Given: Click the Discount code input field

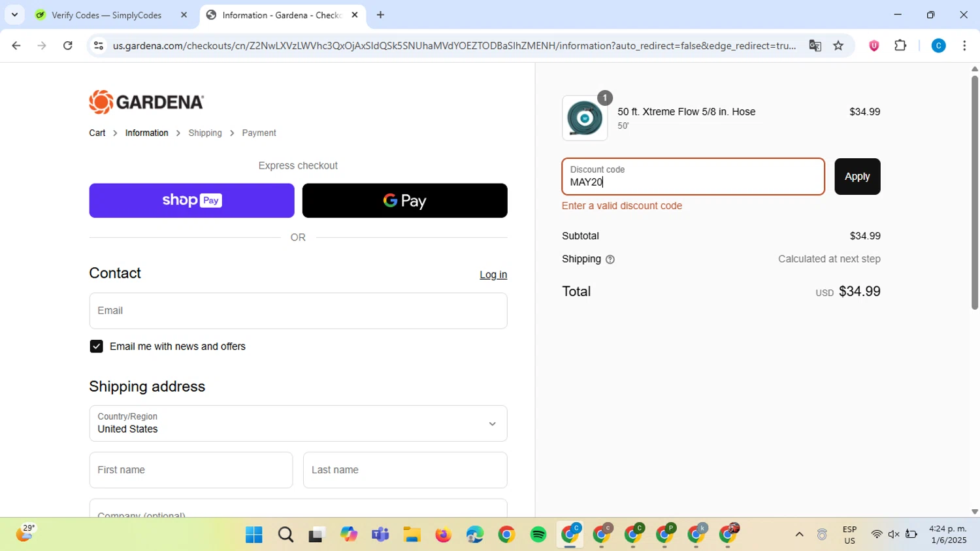Looking at the screenshot, I should pos(693,176).
